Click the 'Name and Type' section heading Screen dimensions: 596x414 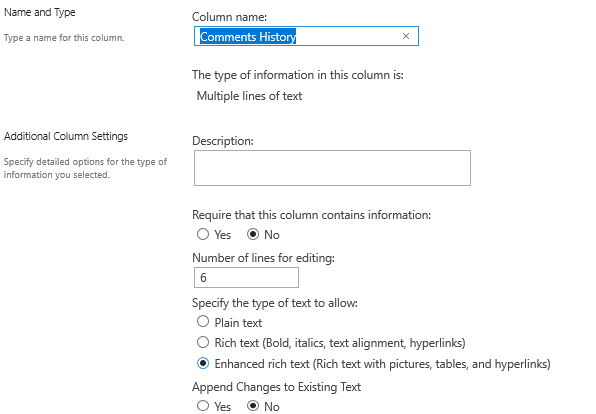click(40, 13)
